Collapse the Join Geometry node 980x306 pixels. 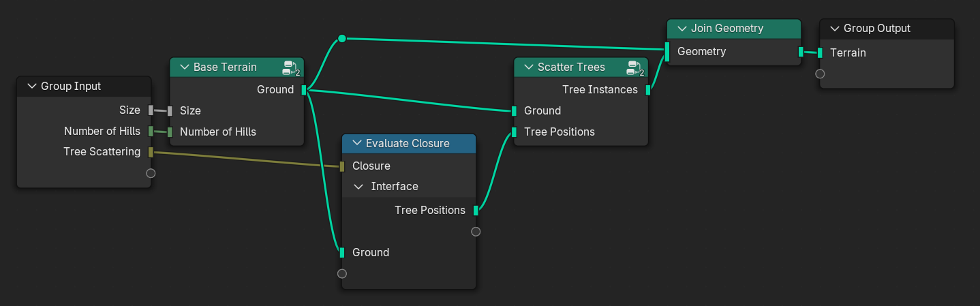[681, 29]
